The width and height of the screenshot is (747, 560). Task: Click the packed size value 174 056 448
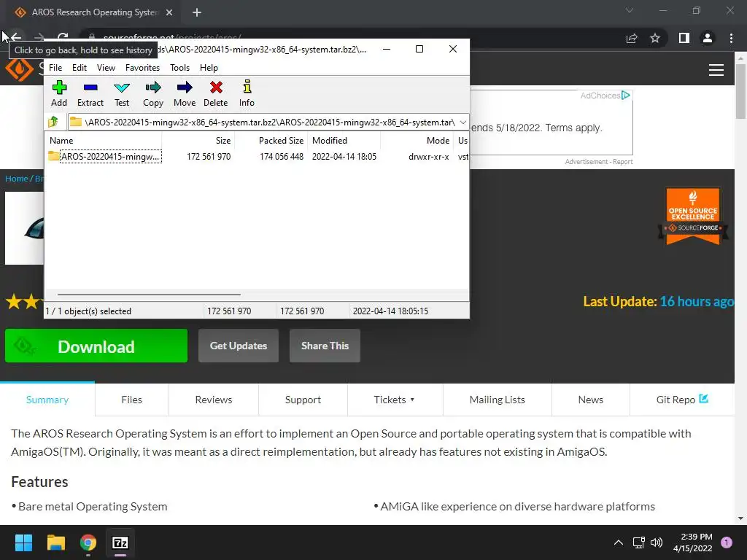coord(281,157)
